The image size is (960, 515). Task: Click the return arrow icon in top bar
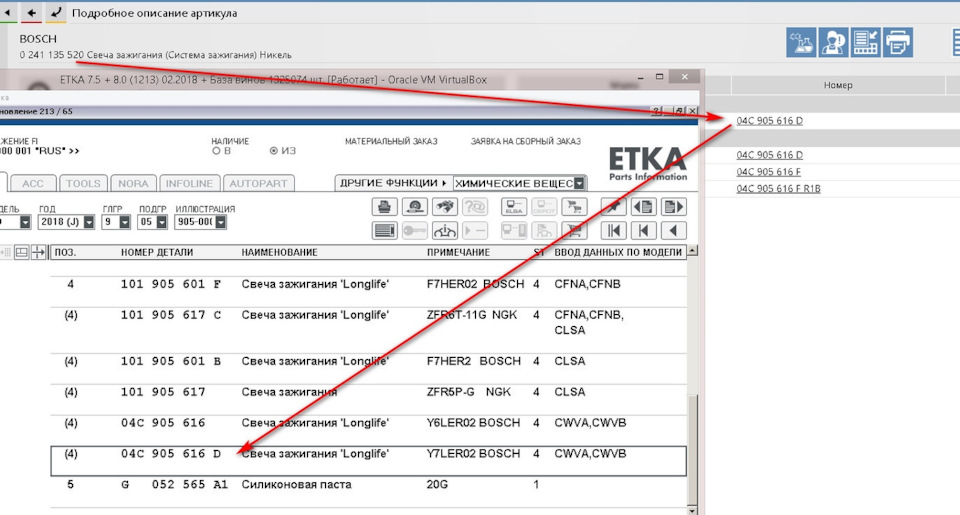click(x=56, y=12)
